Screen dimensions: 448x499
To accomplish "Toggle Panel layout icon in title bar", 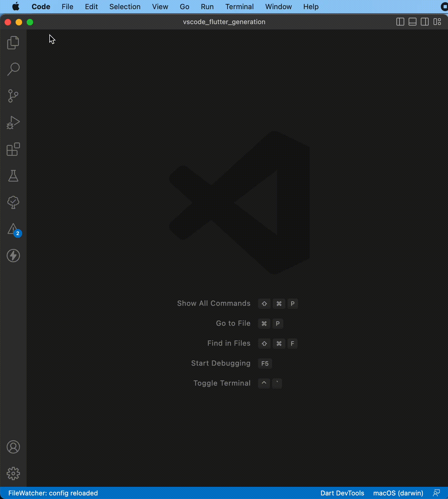I will (413, 22).
